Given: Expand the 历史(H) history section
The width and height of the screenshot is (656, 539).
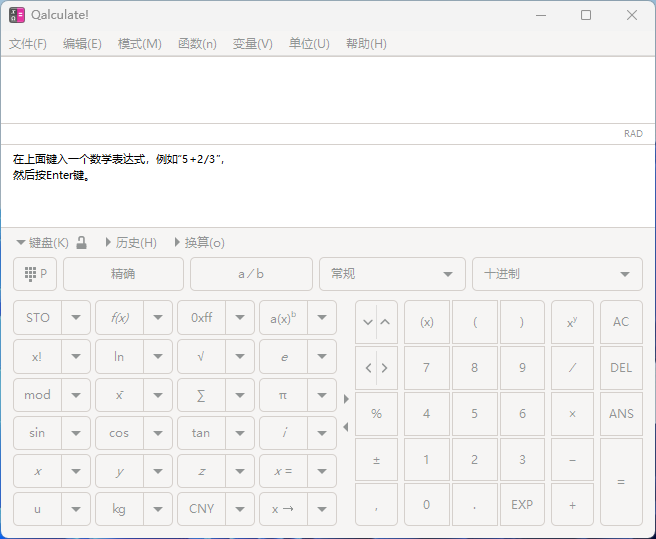Looking at the screenshot, I should [x=131, y=243].
